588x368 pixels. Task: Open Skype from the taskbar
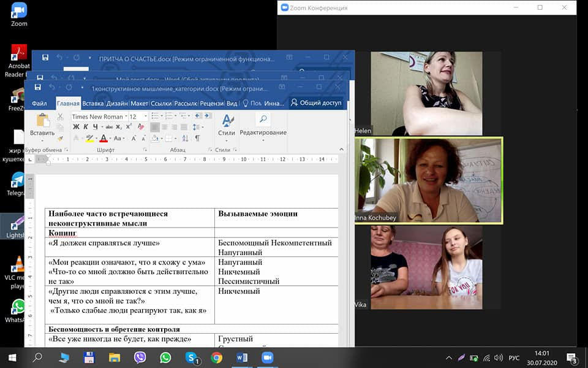pos(191,358)
